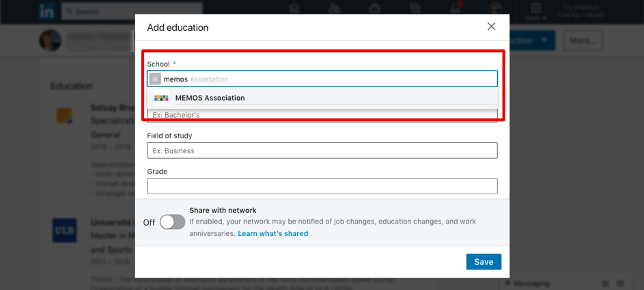Image resolution: width=644 pixels, height=290 pixels.
Task: Open the Jobs briefcase icon
Action: click(374, 8)
